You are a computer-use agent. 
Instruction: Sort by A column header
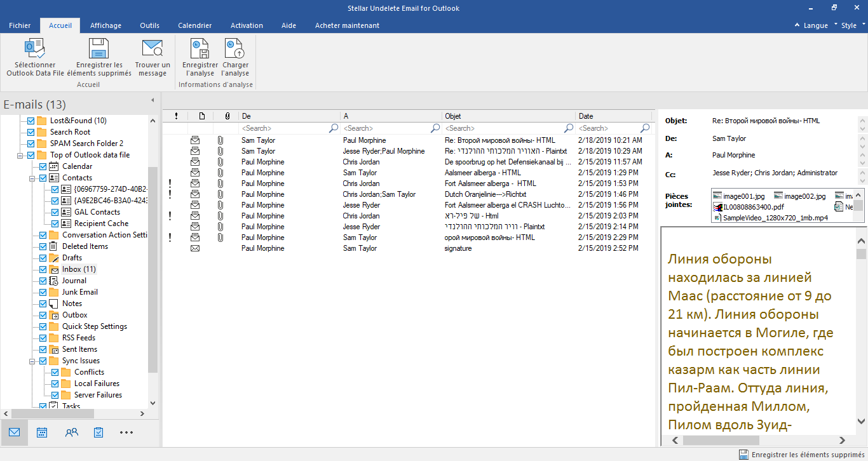[391, 116]
